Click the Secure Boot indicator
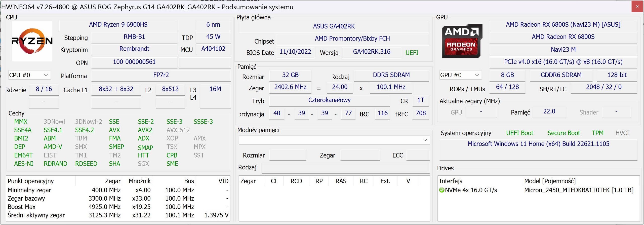The image size is (644, 225). pos(564,133)
